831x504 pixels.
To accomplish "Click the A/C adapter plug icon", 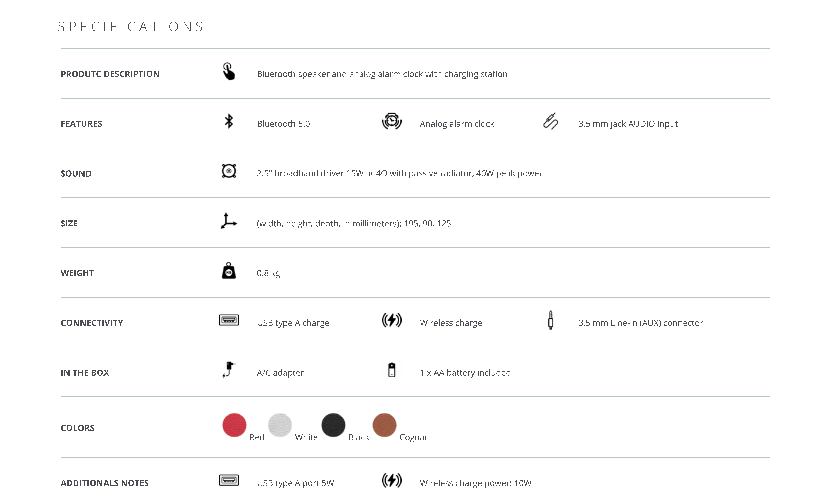I will 229,370.
